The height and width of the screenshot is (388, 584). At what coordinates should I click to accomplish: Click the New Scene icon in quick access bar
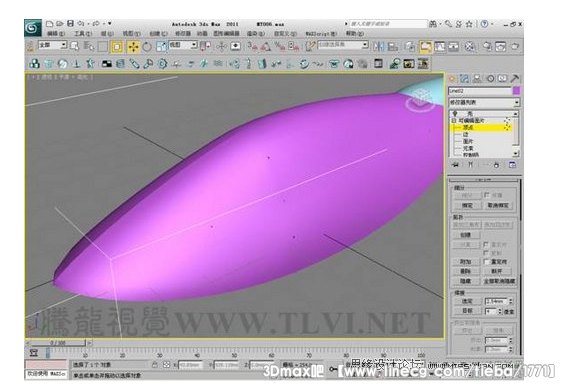(x=49, y=24)
